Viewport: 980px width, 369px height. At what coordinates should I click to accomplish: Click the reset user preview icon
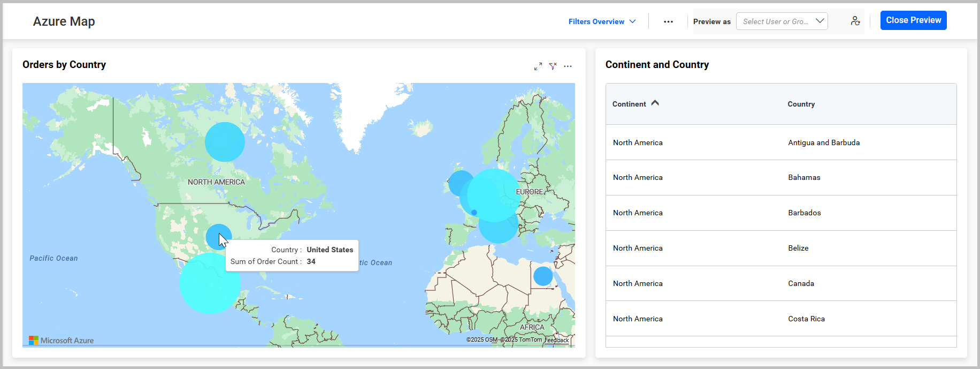(855, 21)
